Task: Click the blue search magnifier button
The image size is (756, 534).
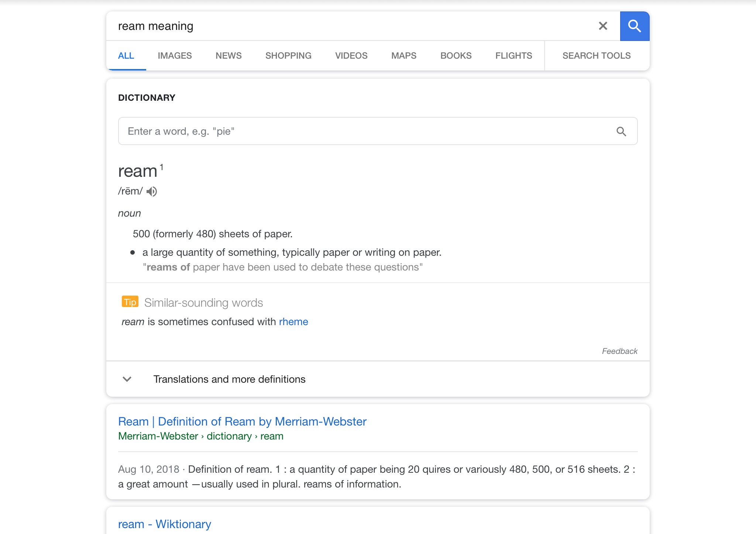Action: coord(634,26)
